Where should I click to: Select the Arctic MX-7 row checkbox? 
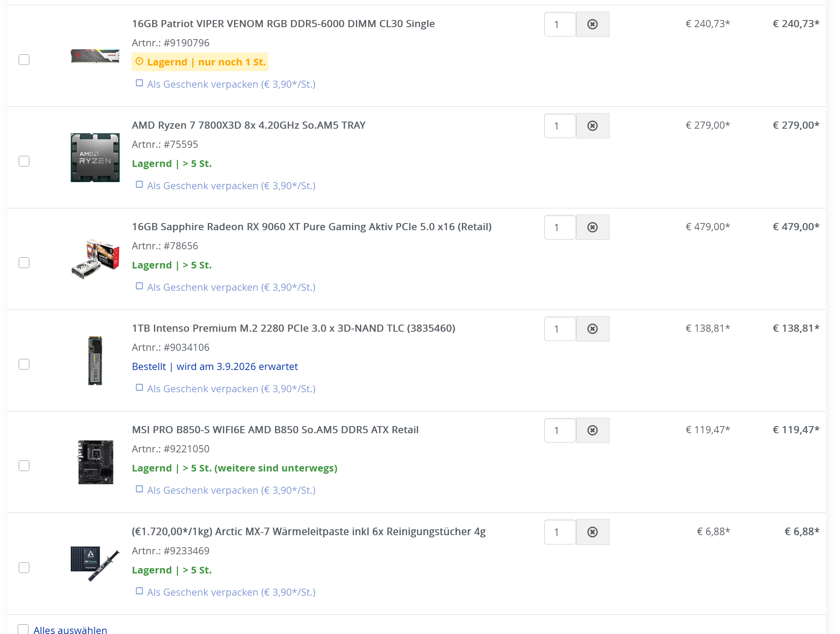[24, 568]
